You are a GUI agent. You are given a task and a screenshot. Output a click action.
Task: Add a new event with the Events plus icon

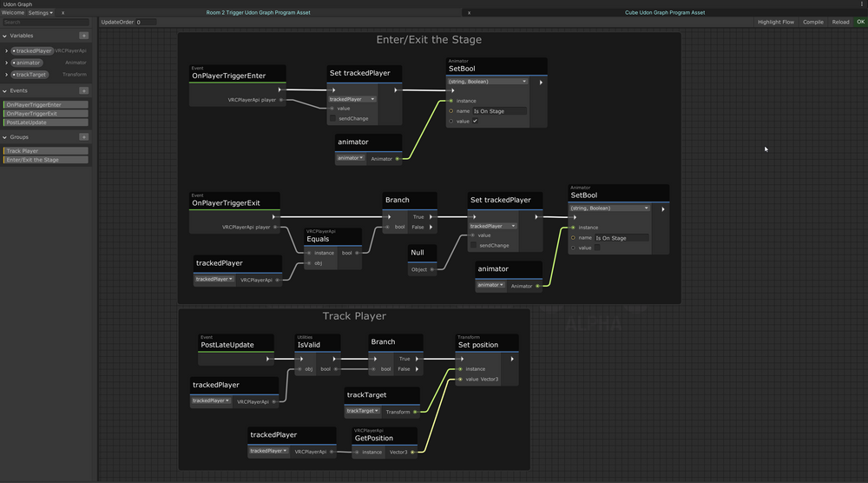point(83,90)
